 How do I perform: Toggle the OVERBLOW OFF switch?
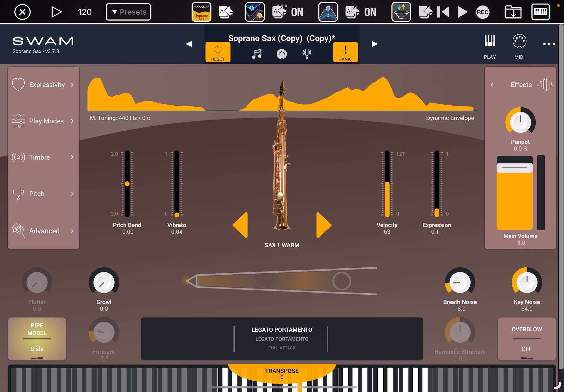[x=527, y=339]
